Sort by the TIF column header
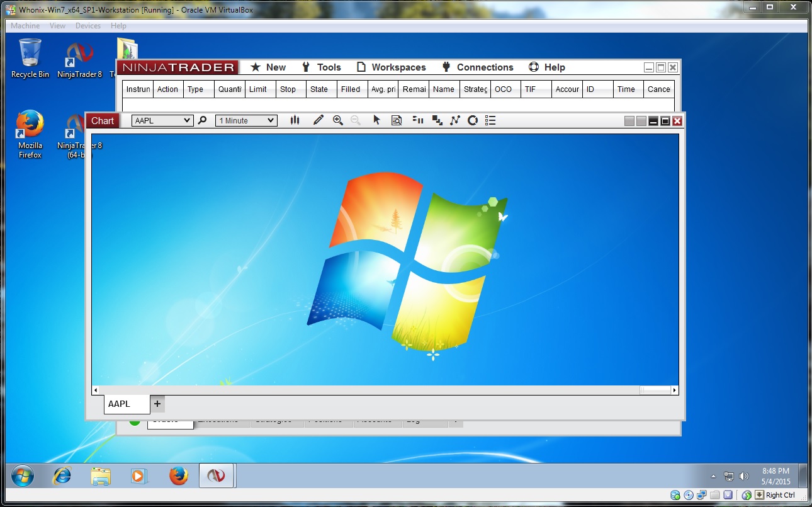 [x=536, y=89]
